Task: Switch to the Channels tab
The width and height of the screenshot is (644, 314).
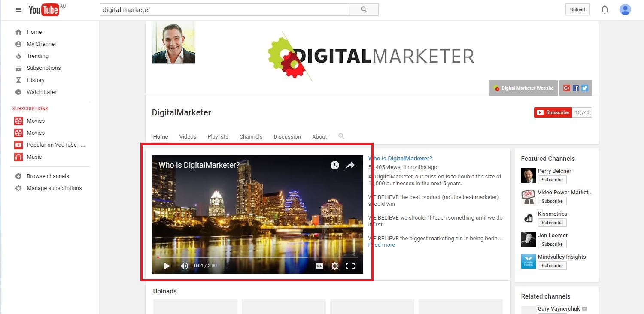Action: point(251,136)
